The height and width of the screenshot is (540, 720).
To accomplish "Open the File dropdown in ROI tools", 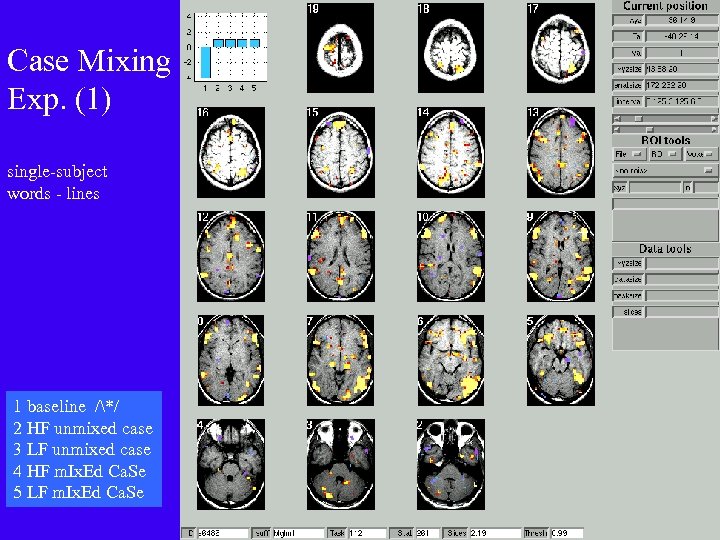I will (628, 154).
